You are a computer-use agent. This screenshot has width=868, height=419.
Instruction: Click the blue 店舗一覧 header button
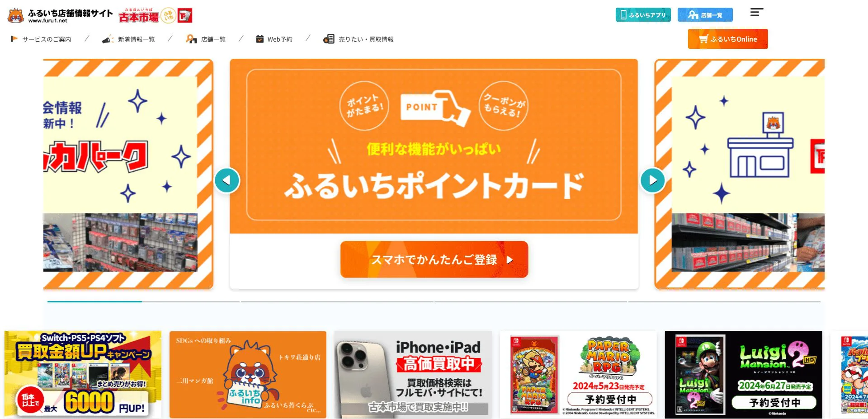pyautogui.click(x=705, y=14)
